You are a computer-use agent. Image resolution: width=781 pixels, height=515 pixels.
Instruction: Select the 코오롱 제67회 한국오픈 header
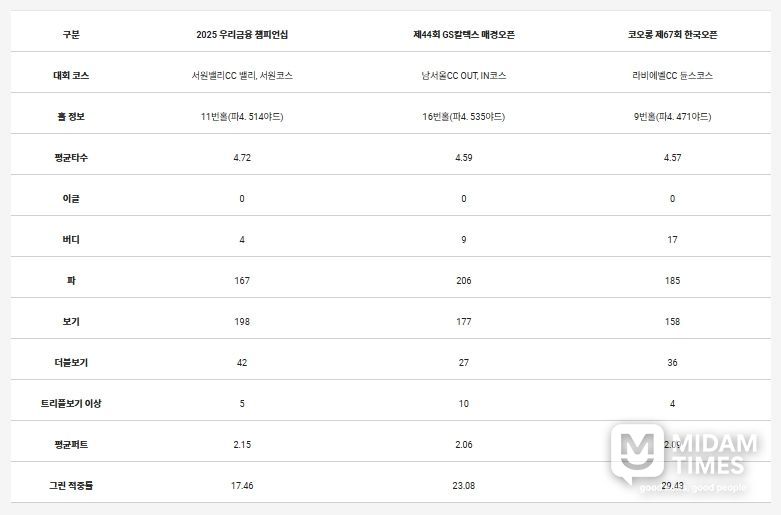coord(672,34)
